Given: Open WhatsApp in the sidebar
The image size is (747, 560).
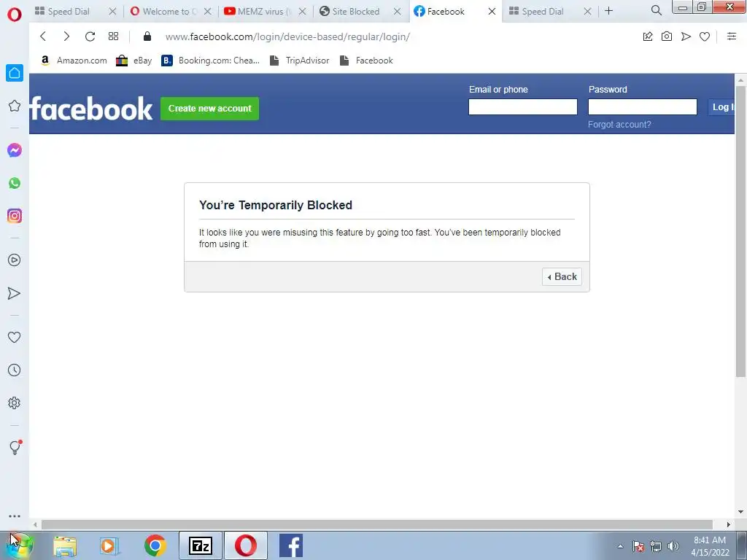Looking at the screenshot, I should (x=15, y=183).
